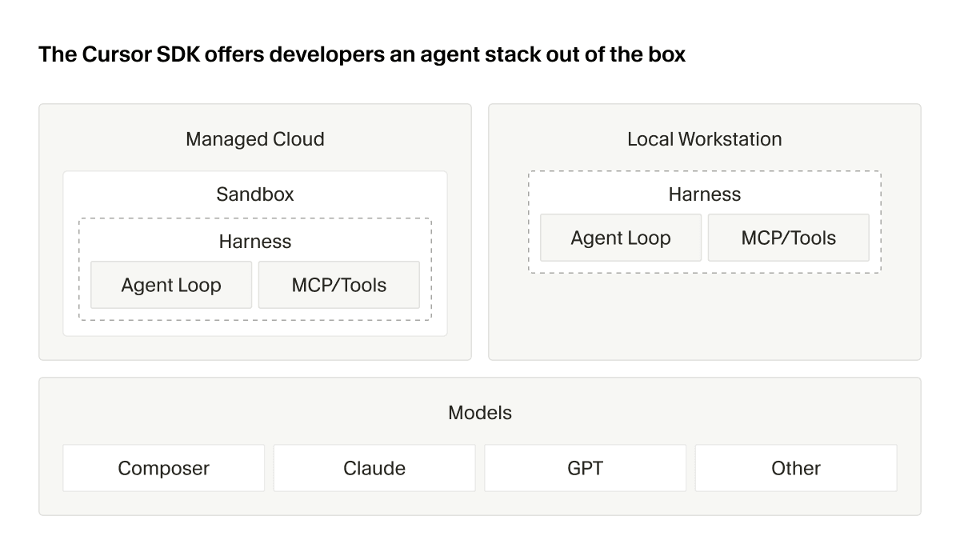This screenshot has width=960, height=560.
Task: Open the Sandbox container
Action: (x=254, y=194)
